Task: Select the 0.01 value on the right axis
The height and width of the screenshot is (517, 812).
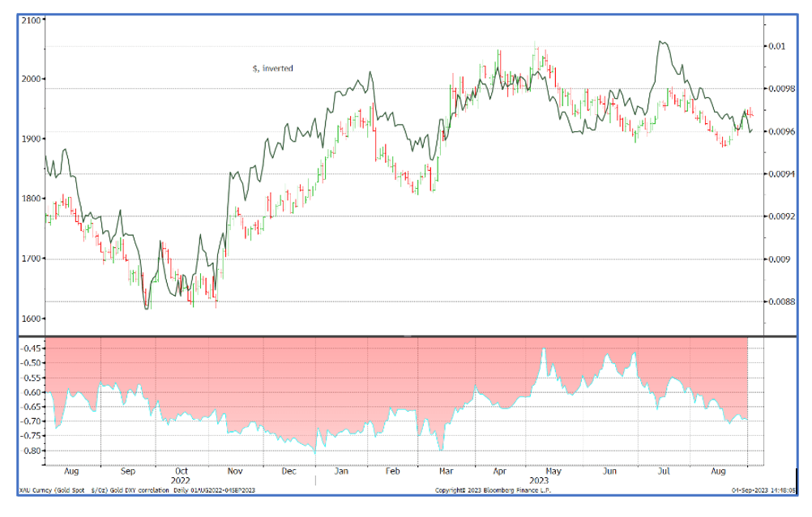Action: click(x=777, y=46)
